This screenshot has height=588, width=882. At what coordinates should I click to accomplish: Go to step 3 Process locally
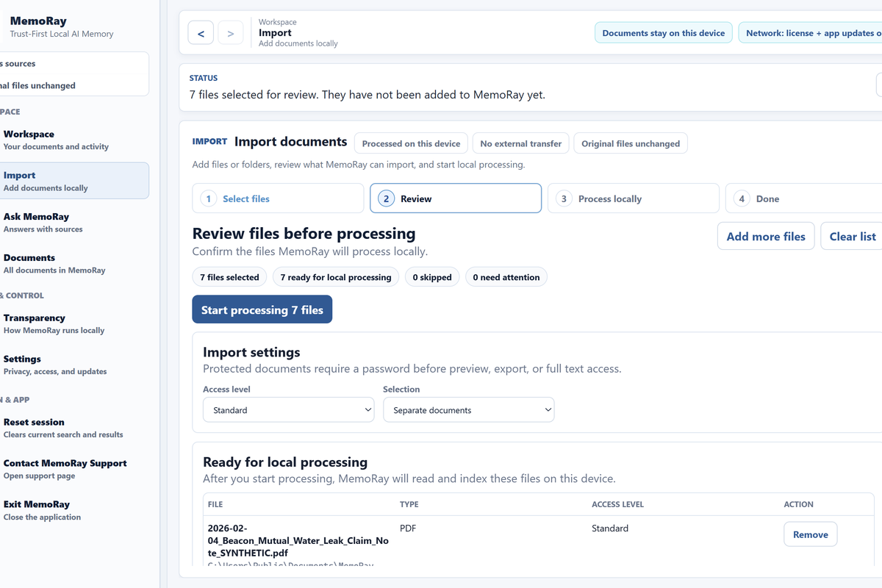coord(634,198)
